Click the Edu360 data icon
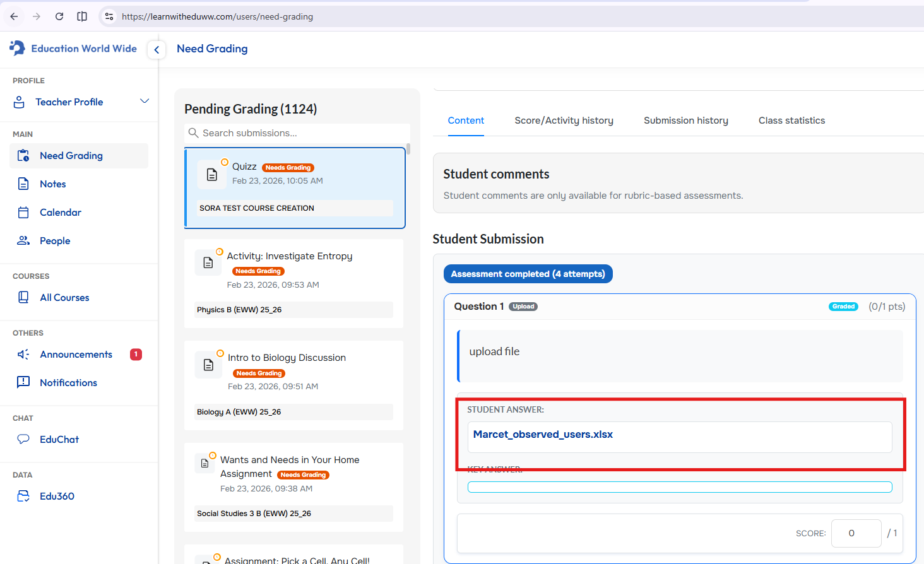The image size is (924, 564). click(x=23, y=496)
